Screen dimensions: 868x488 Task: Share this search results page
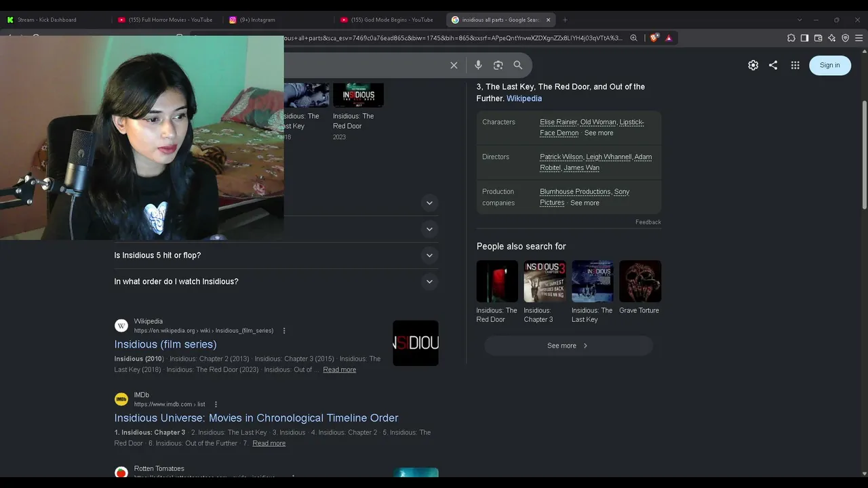coord(773,65)
